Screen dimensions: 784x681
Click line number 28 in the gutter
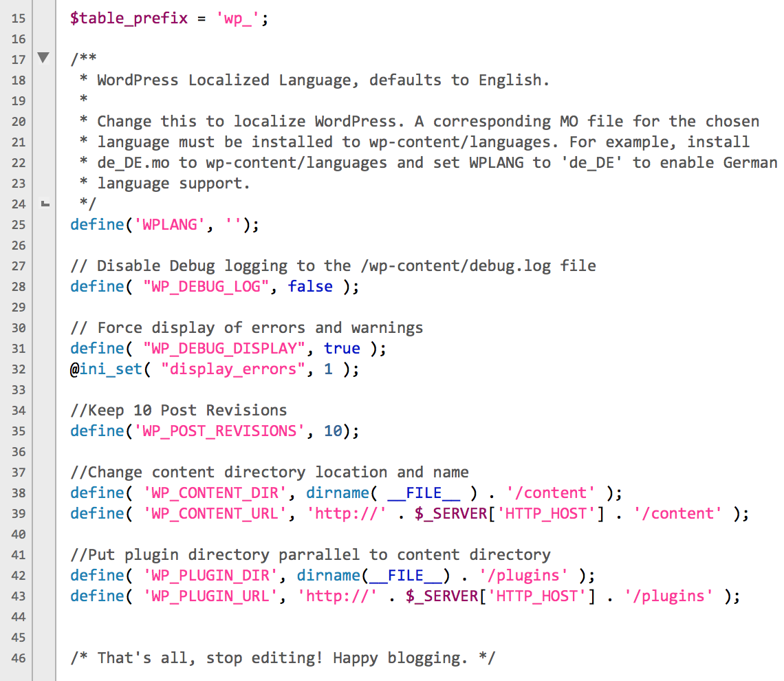tap(19, 286)
